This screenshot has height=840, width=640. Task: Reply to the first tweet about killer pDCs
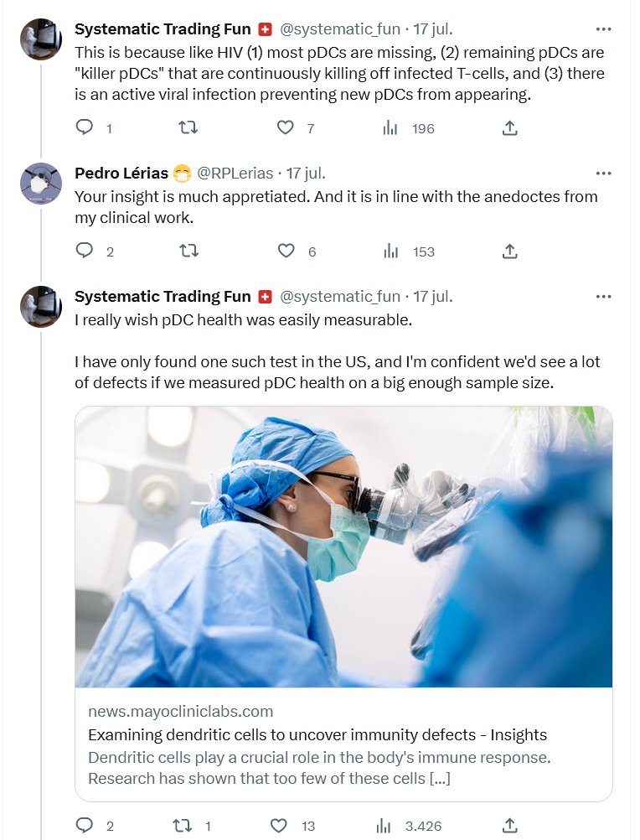pos(85,127)
